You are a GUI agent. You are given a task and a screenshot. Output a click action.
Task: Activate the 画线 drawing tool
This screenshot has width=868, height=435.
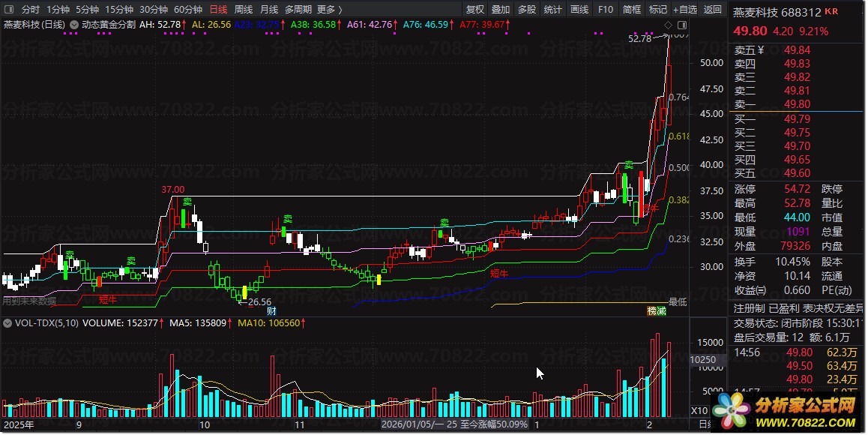pyautogui.click(x=579, y=10)
